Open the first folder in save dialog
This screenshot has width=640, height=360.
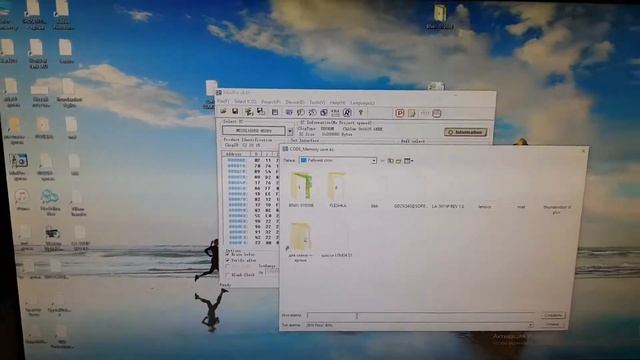click(301, 189)
